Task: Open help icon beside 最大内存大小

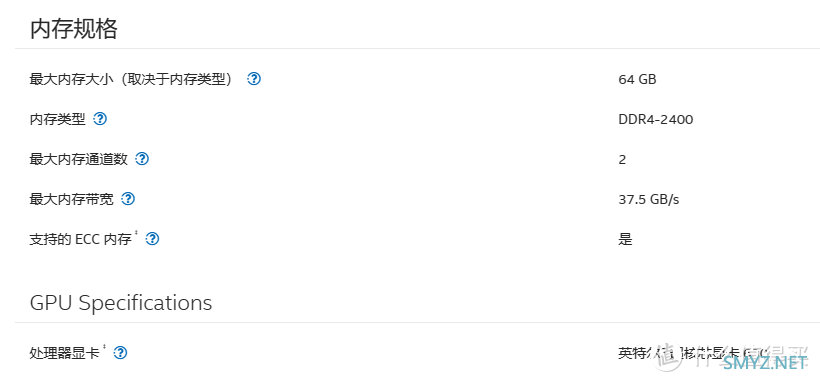Action: 254,79
